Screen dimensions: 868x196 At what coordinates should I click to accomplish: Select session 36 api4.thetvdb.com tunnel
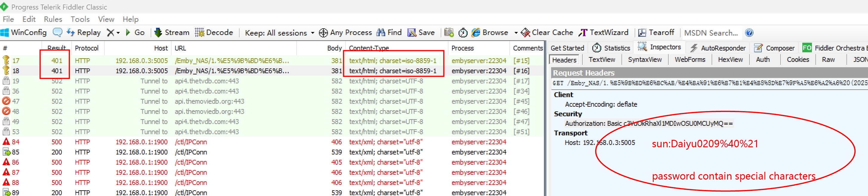tap(272, 91)
